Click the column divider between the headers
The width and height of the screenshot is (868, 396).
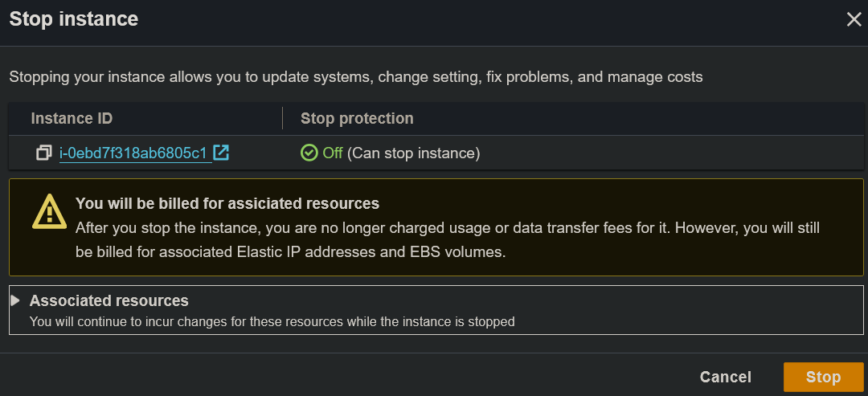283,119
